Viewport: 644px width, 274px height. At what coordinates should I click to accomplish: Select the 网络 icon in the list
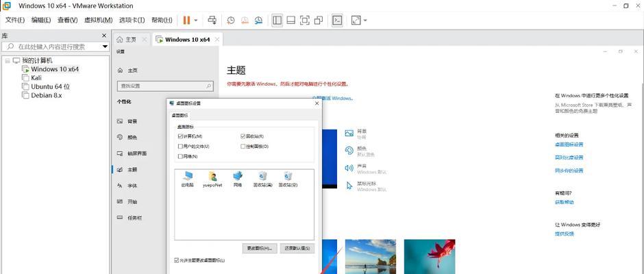coord(238,179)
